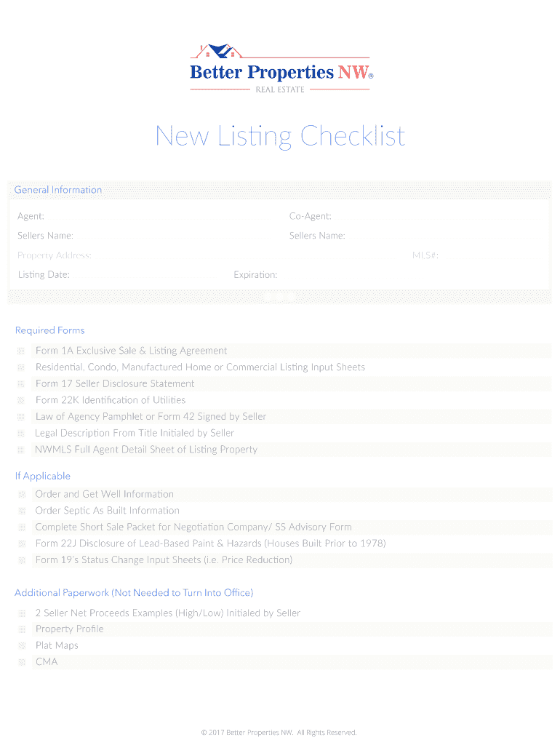Check Form 22K Identification of Utilities
The image size is (560, 745).
tap(22, 401)
